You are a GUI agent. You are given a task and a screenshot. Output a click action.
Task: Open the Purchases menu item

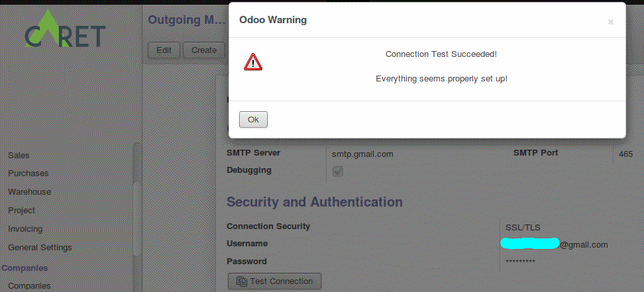28,173
